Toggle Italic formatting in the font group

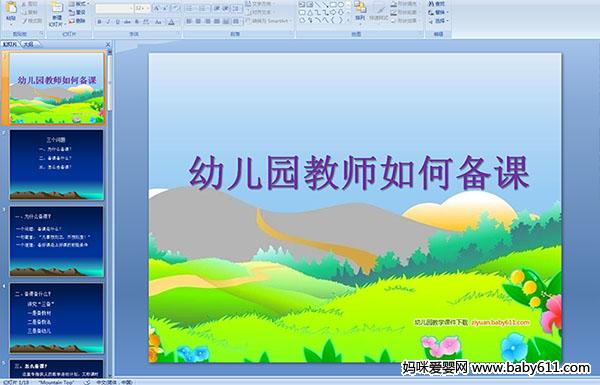pos(108,22)
